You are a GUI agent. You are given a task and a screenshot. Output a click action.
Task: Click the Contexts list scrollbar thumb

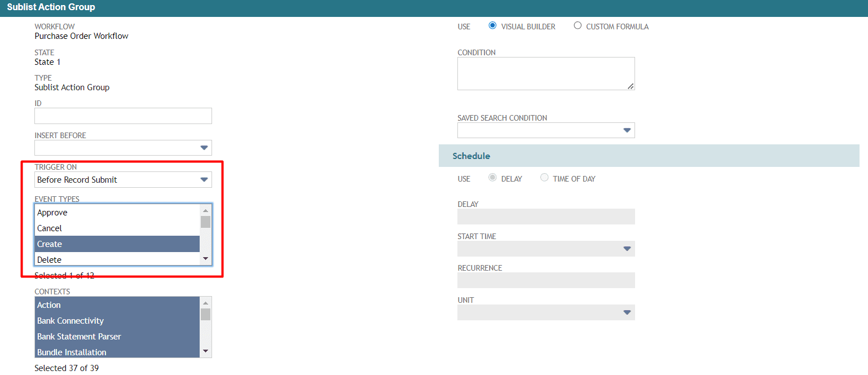pyautogui.click(x=206, y=314)
